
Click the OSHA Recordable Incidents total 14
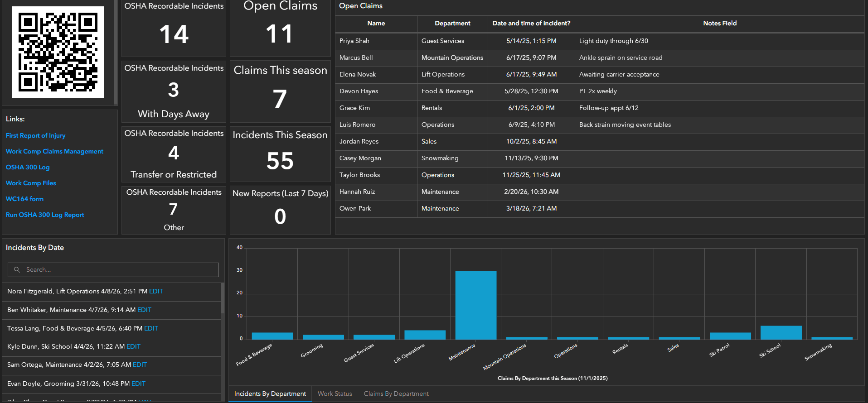[174, 34]
